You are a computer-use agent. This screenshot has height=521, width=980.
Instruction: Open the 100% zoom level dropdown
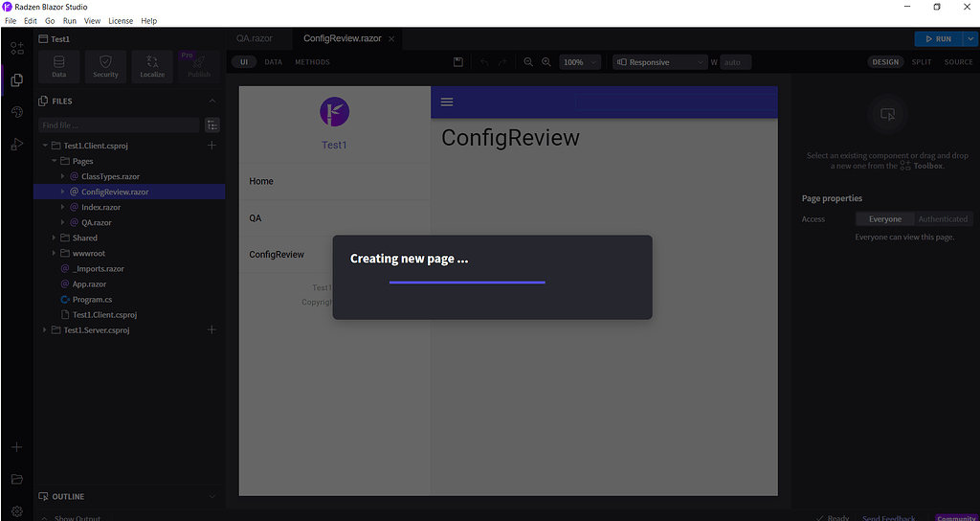[x=580, y=62]
